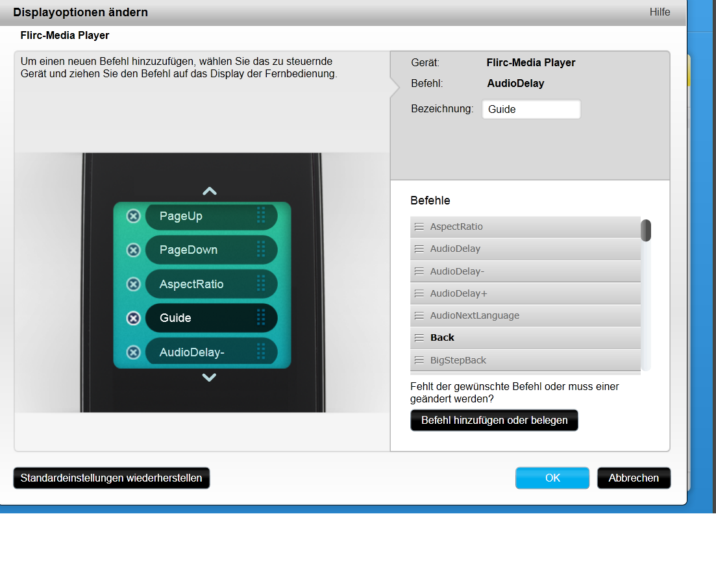Click the list handle icon beside AudioDelay- command

[419, 271]
